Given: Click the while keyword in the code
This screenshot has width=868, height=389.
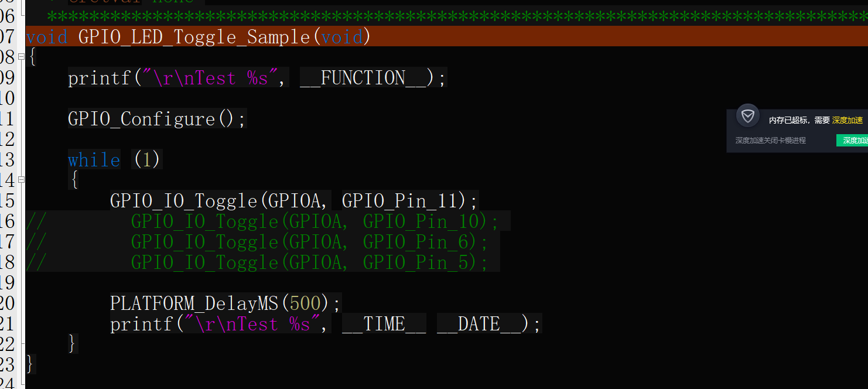Looking at the screenshot, I should tap(94, 160).
